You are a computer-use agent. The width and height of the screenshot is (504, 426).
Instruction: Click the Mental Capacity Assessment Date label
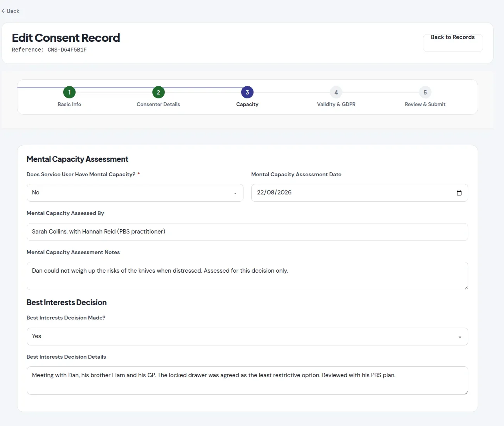(296, 174)
